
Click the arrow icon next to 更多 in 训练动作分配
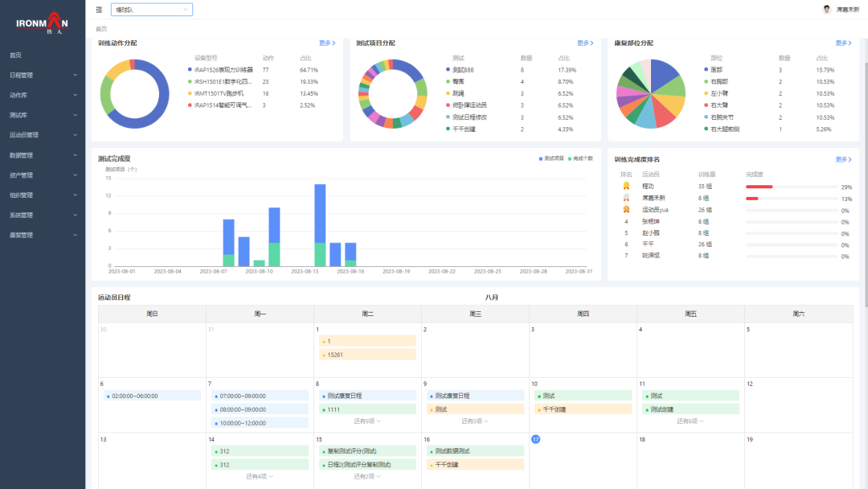334,43
